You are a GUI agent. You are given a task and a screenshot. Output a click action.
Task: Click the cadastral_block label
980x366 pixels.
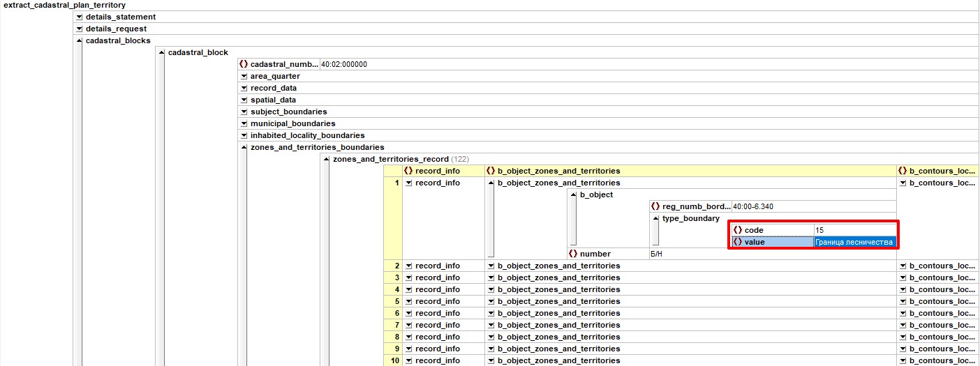(198, 52)
